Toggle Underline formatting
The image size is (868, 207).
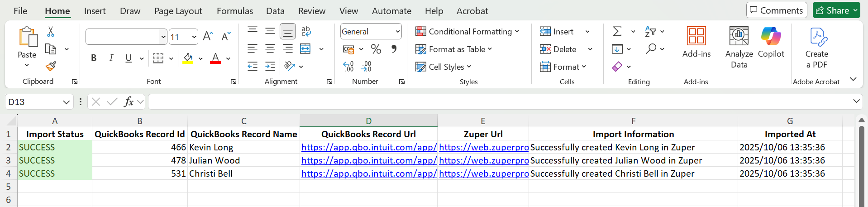tap(129, 58)
